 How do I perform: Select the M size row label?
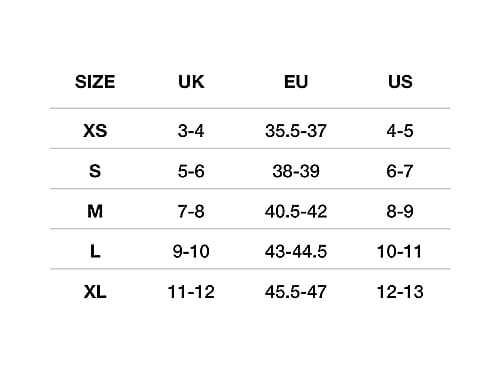[x=95, y=211]
